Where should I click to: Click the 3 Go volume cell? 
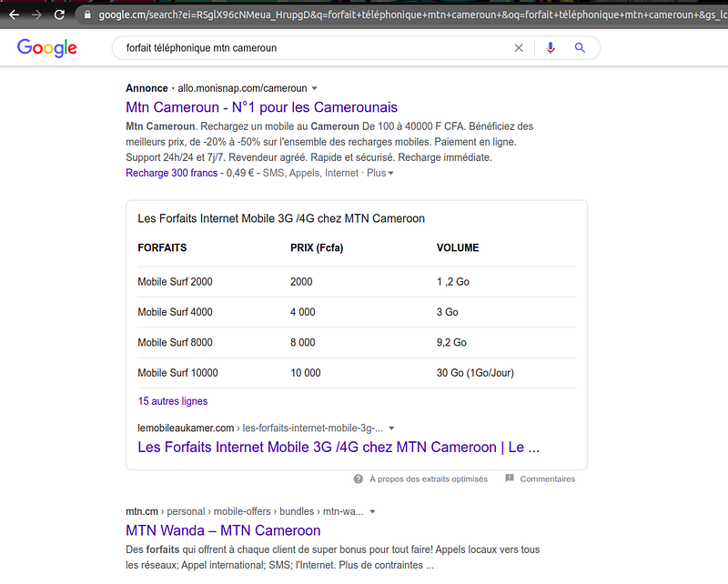click(447, 312)
